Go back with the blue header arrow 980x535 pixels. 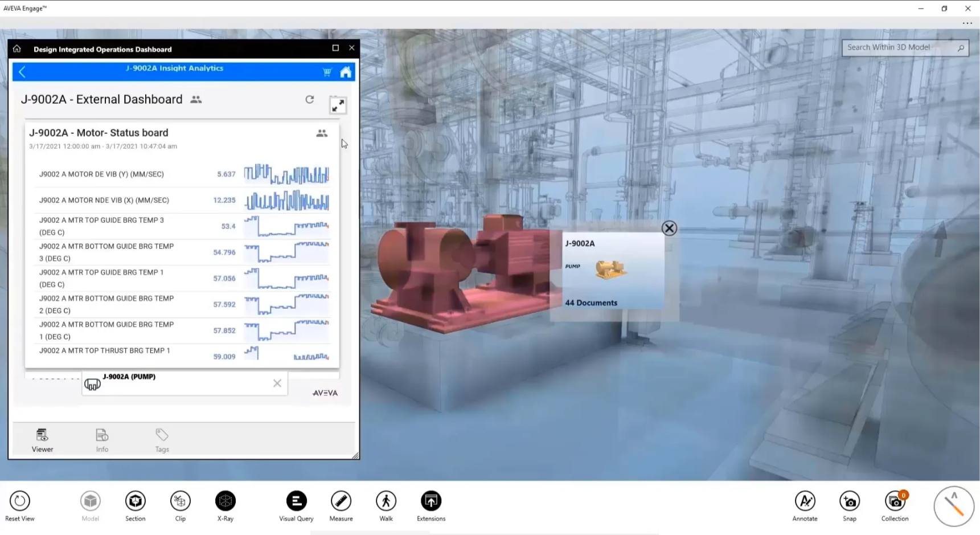(x=22, y=72)
